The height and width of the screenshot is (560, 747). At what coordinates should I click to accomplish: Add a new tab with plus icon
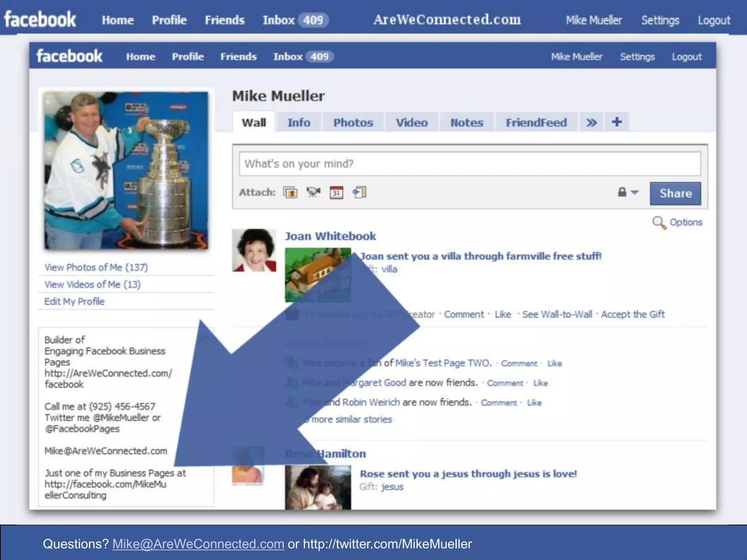pos(617,122)
